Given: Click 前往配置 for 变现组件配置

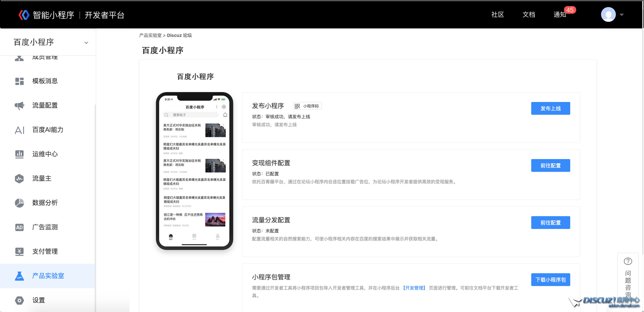Looking at the screenshot, I should coord(551,165).
